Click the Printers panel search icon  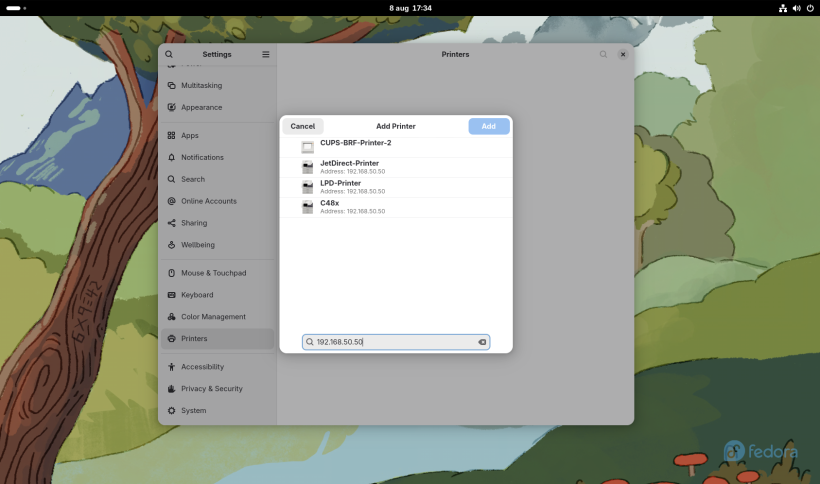point(603,54)
